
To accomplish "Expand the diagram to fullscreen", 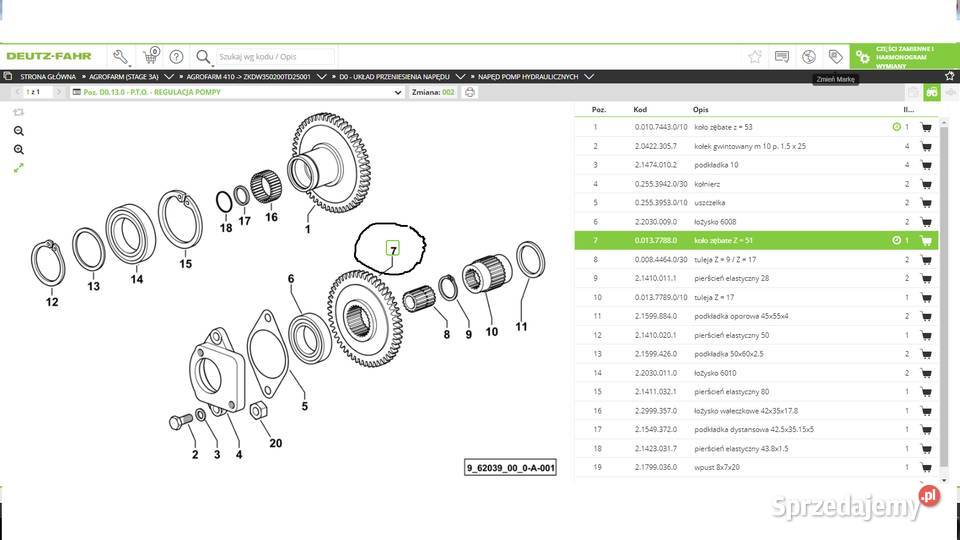I will click(x=19, y=169).
